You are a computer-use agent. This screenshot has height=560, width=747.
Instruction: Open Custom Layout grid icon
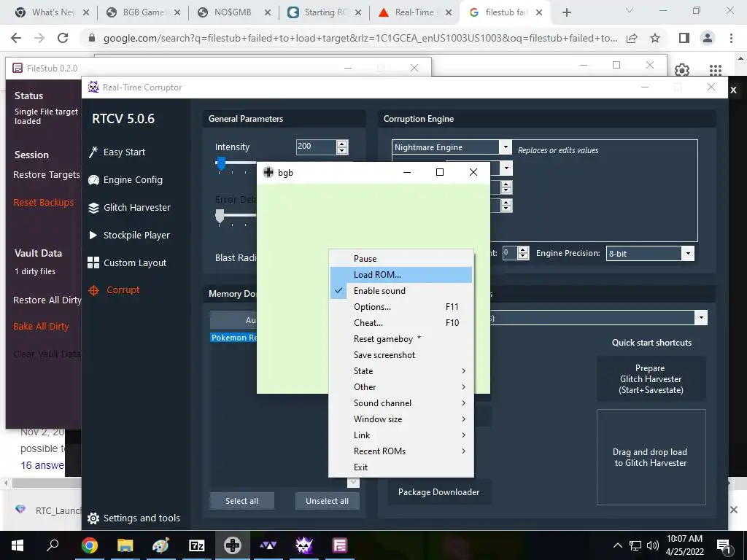[x=93, y=262]
